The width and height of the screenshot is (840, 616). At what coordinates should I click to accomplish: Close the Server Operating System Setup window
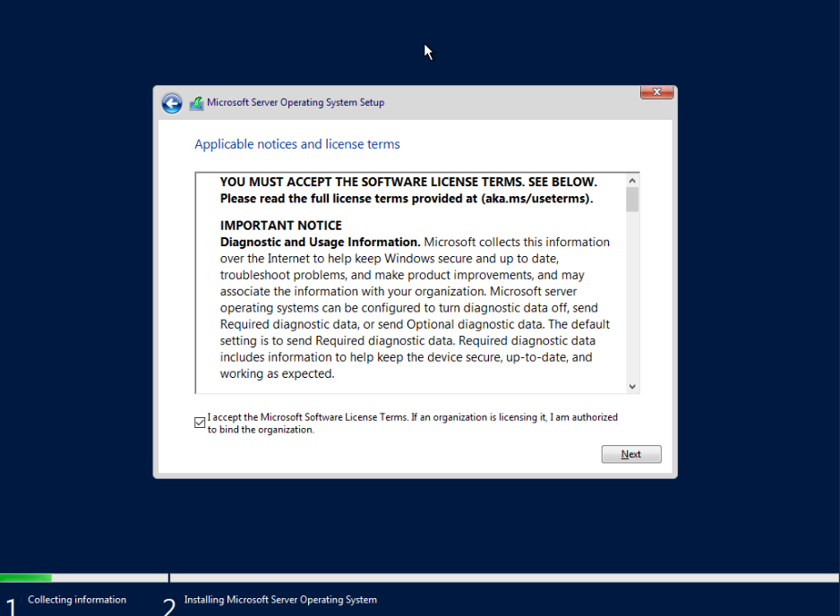pos(656,92)
